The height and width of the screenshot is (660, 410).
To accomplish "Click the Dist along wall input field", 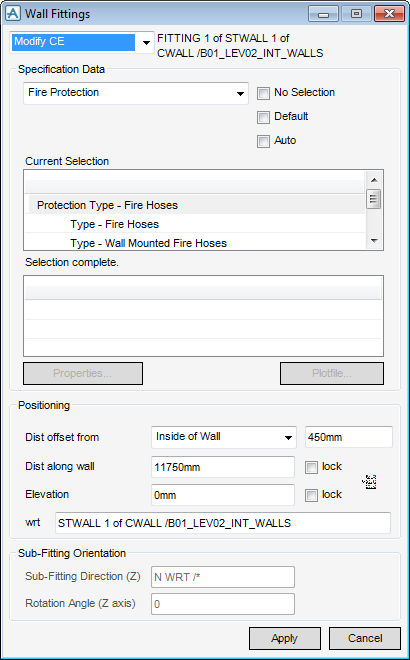I will pos(223,467).
